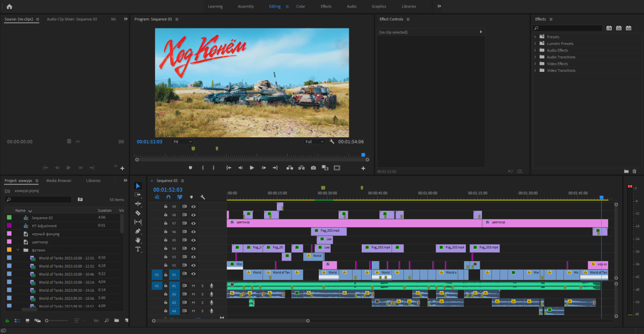
Task: Click the pink label swatch of цветокор
Action: point(9,242)
